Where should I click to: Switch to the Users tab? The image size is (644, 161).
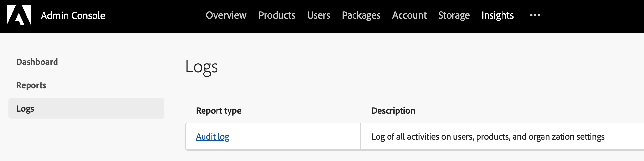pyautogui.click(x=319, y=15)
